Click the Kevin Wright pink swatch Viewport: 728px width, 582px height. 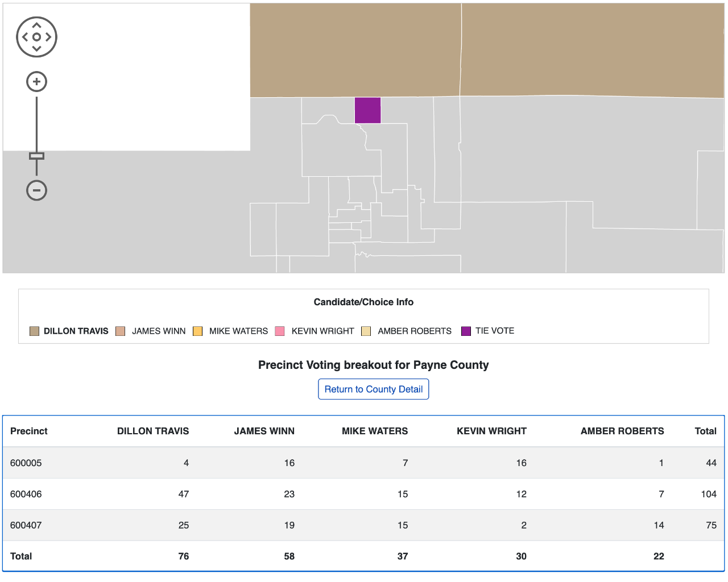click(279, 331)
